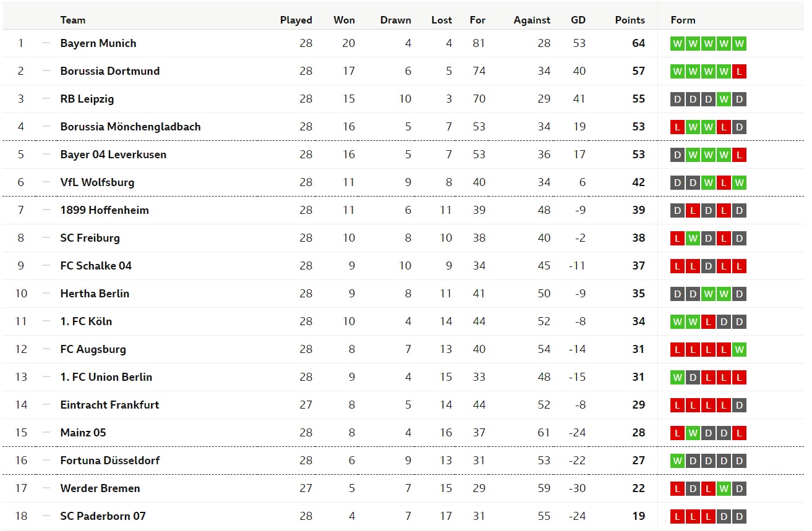Open the FC Schalke 04 team name
812x531 pixels.
click(96, 266)
